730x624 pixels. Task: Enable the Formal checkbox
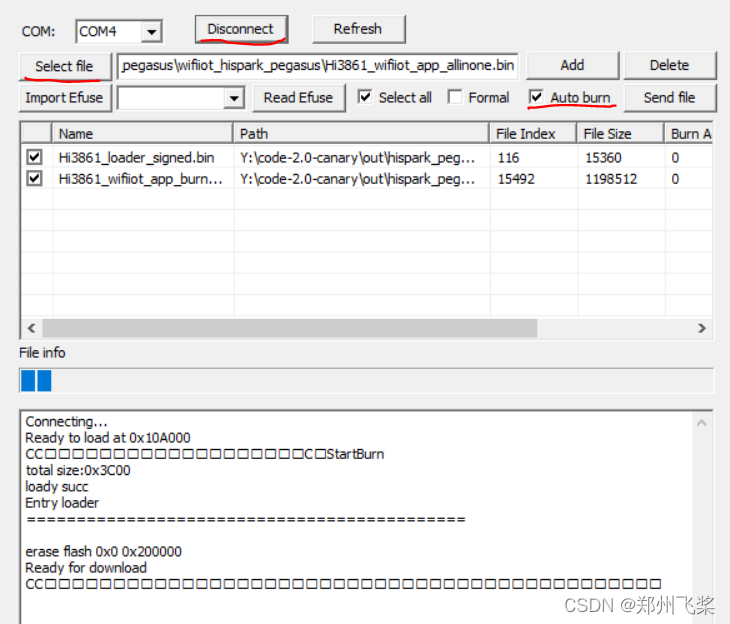pyautogui.click(x=454, y=97)
